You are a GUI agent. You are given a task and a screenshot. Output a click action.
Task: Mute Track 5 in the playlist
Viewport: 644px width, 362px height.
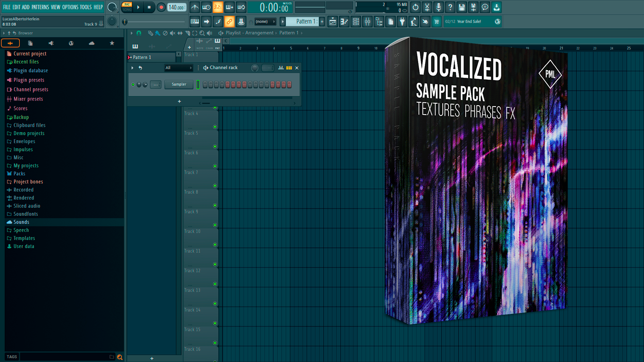215,147
